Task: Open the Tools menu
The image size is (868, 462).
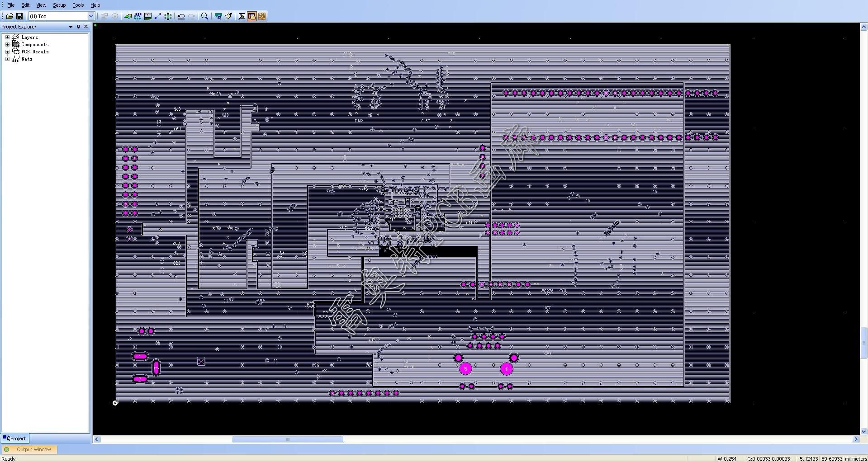Action: pyautogui.click(x=78, y=5)
